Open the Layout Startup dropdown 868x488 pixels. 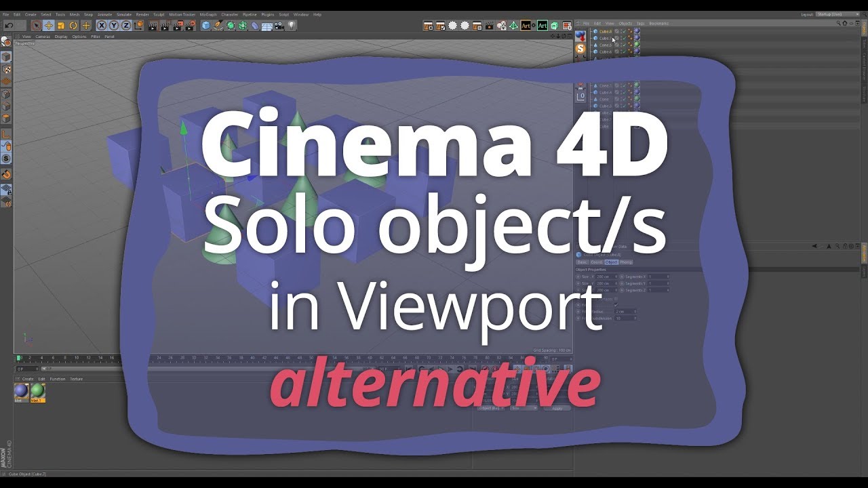click(839, 14)
